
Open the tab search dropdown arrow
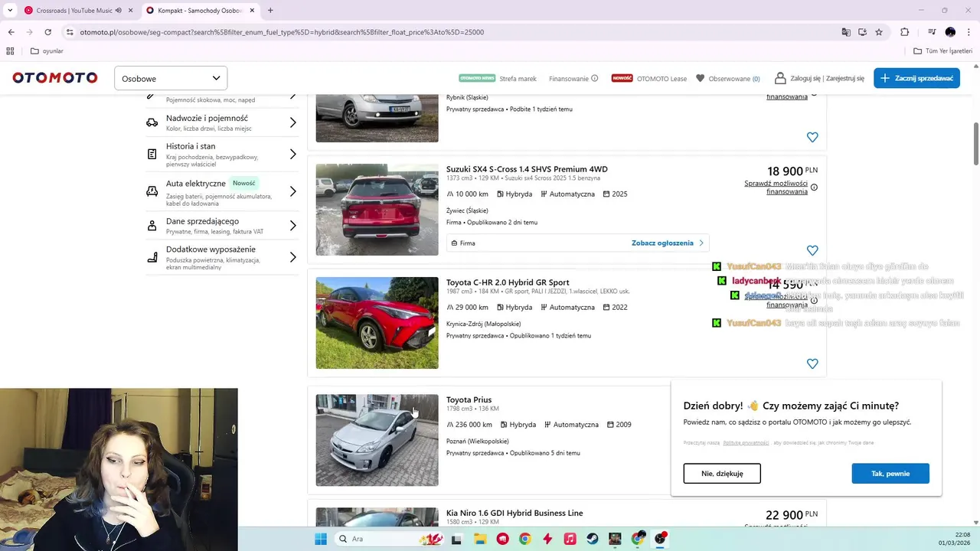click(x=10, y=11)
